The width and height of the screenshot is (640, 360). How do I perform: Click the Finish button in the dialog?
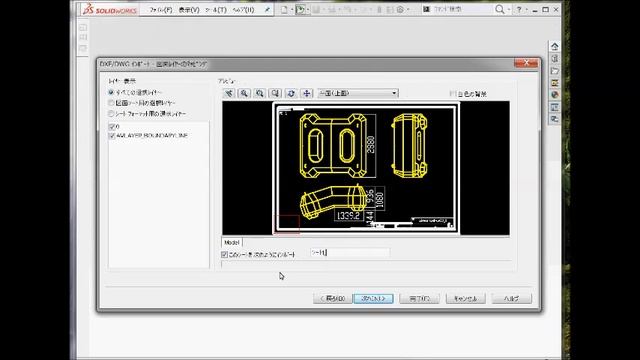tap(419, 299)
